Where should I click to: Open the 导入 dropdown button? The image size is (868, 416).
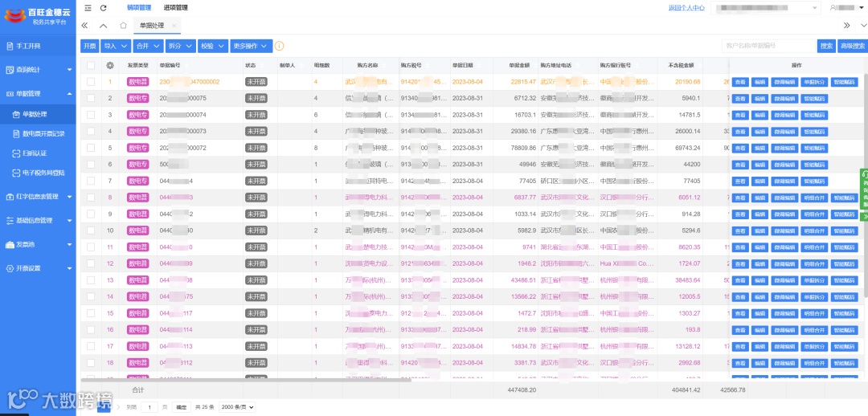[x=116, y=46]
